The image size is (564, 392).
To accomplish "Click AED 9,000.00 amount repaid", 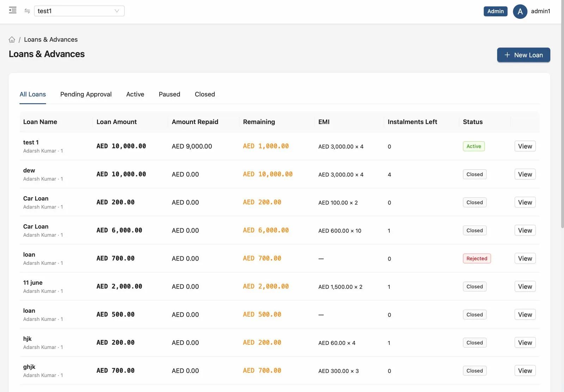I will point(192,146).
